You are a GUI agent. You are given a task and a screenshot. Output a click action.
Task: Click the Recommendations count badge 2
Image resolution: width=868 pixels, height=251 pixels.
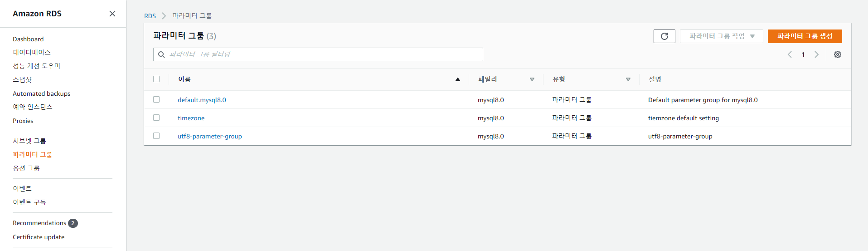(73, 223)
